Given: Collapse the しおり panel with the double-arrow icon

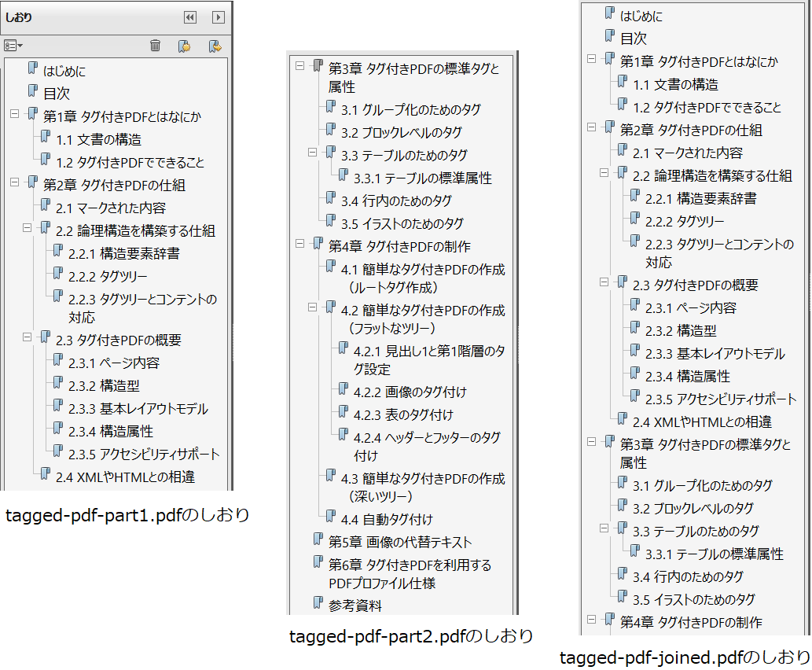Looking at the screenshot, I should (x=189, y=17).
